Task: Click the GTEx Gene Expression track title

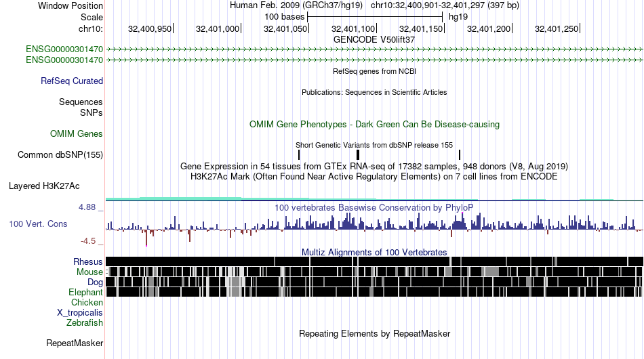Action: point(374,167)
